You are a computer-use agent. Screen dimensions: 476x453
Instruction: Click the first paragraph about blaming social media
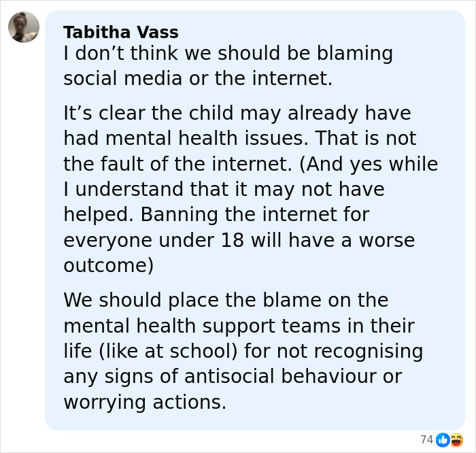pyautogui.click(x=228, y=66)
